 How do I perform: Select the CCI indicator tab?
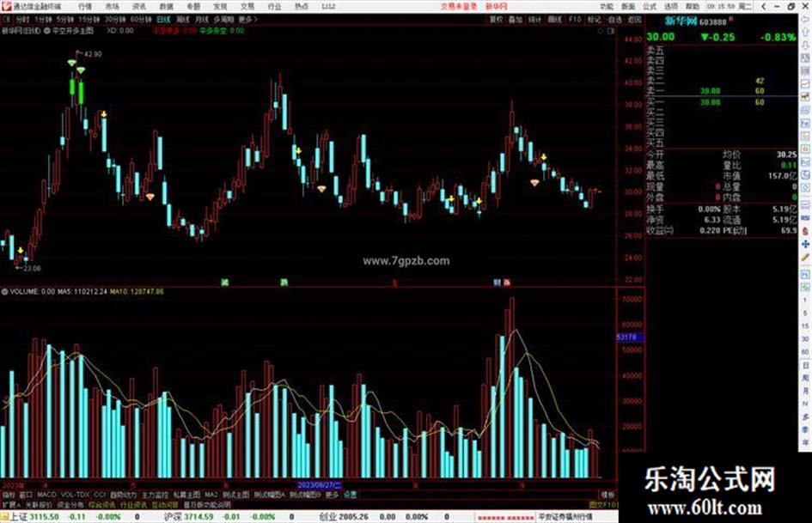pos(100,495)
